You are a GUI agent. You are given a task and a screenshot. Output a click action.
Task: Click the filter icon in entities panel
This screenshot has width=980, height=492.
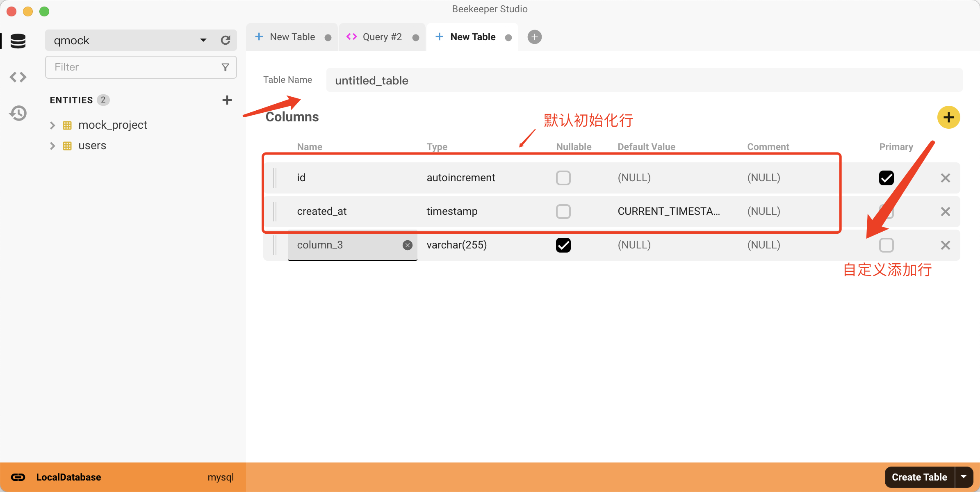(x=224, y=67)
